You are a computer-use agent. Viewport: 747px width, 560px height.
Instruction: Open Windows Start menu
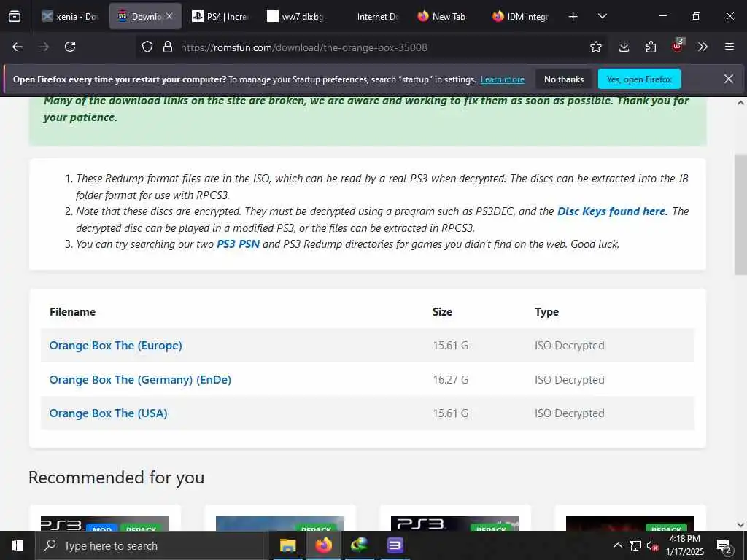pos(18,545)
